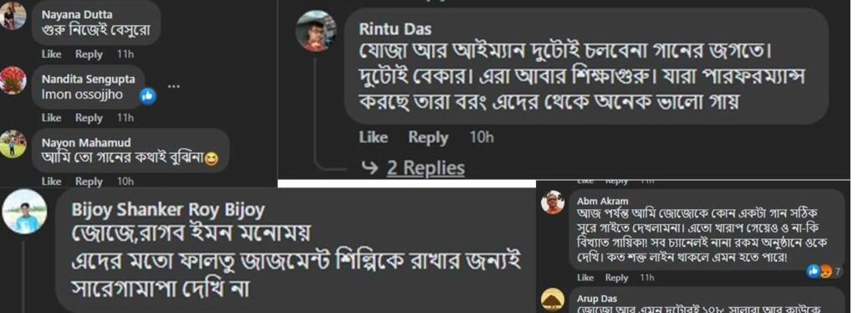
Task: Open Arup Das's avatar image
Action: tap(553, 300)
